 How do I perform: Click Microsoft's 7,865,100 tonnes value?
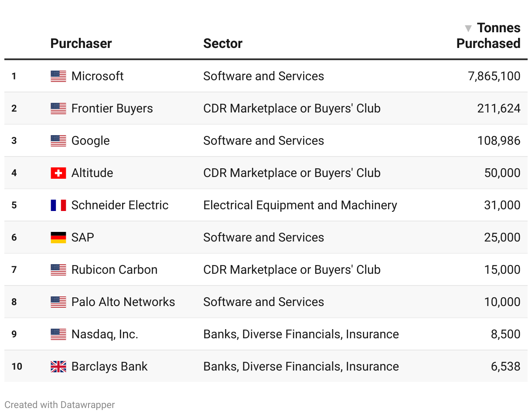click(494, 76)
